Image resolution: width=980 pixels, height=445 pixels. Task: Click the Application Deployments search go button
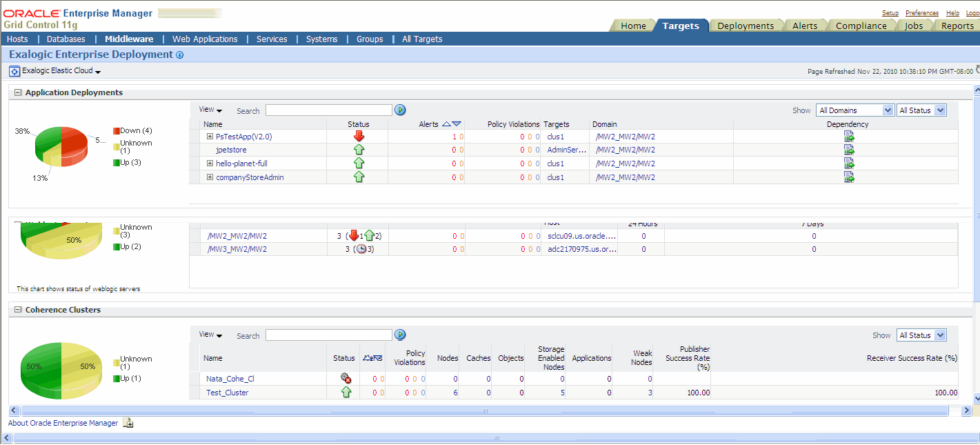point(400,110)
